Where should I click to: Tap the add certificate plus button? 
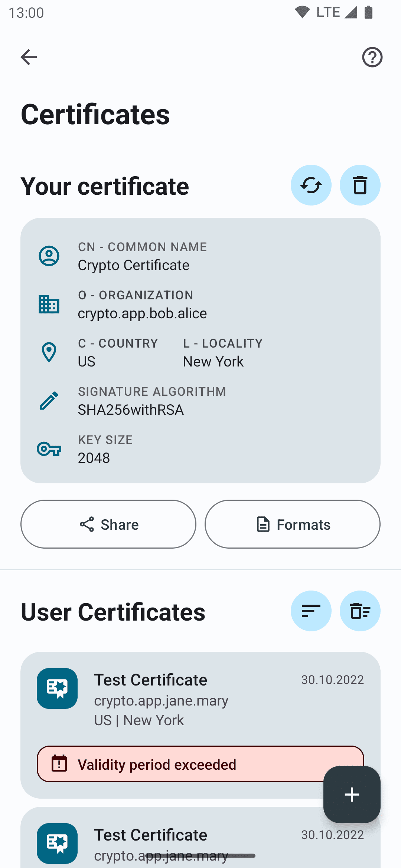tap(352, 794)
